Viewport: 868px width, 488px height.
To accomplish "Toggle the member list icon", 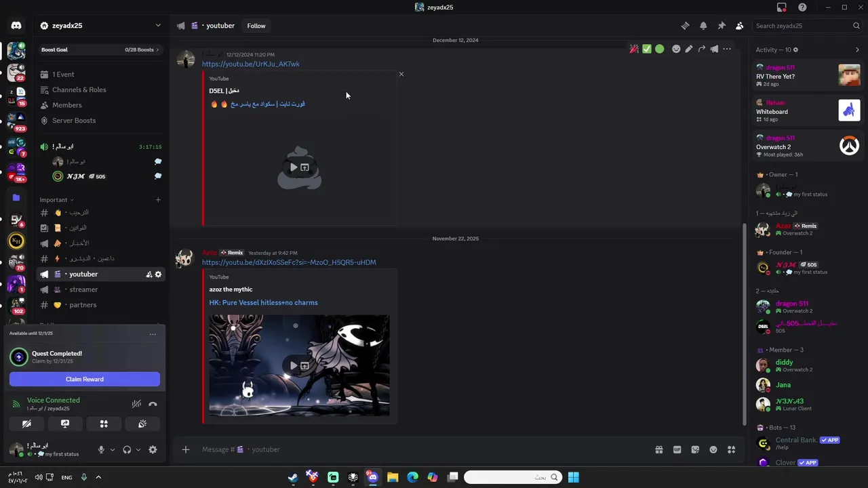I will pyautogui.click(x=740, y=26).
